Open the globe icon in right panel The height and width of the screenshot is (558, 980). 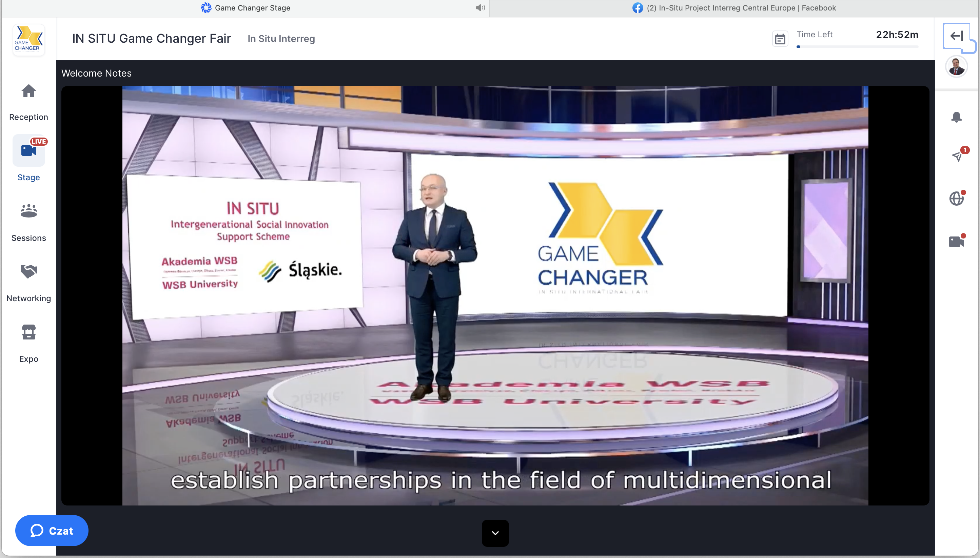(957, 199)
